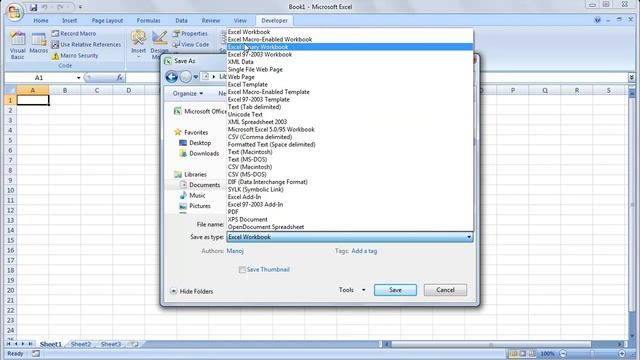Open the Review tab

(x=211, y=20)
